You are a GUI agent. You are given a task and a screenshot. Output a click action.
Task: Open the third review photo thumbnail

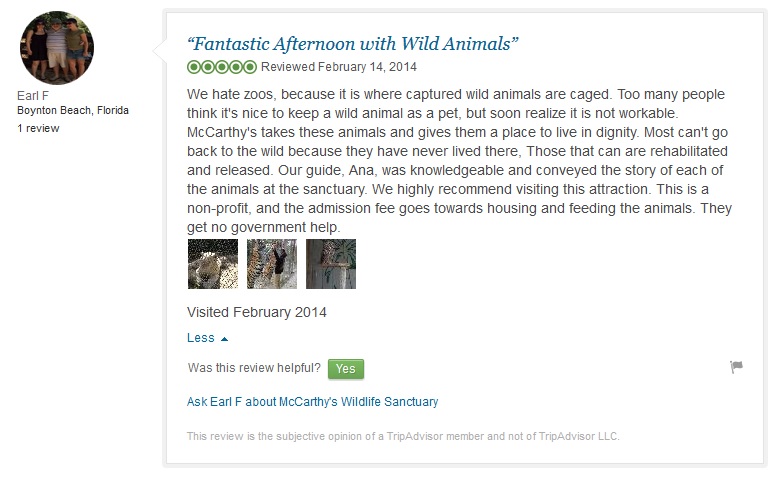point(331,264)
